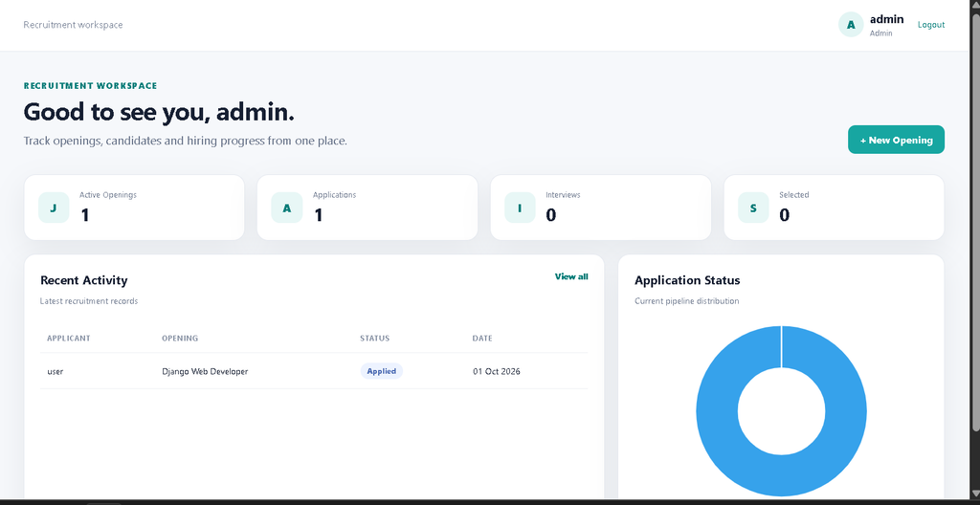Click the 'Selected' card label
The height and width of the screenshot is (505, 980).
(x=794, y=195)
